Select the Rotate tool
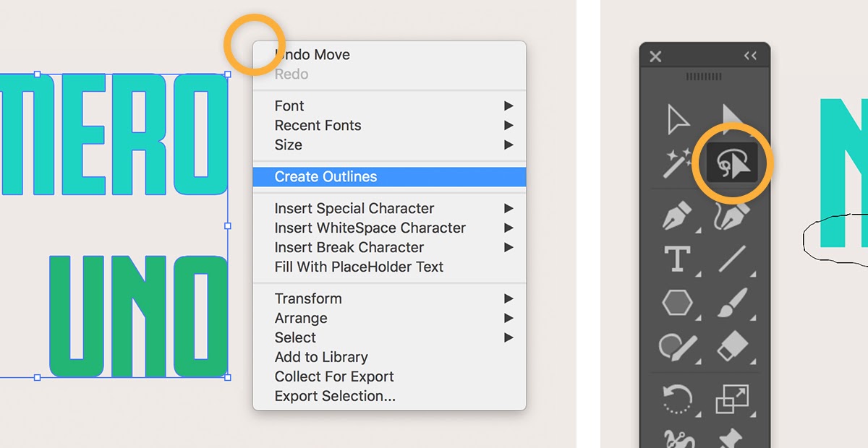The width and height of the screenshot is (868, 448). [678, 399]
